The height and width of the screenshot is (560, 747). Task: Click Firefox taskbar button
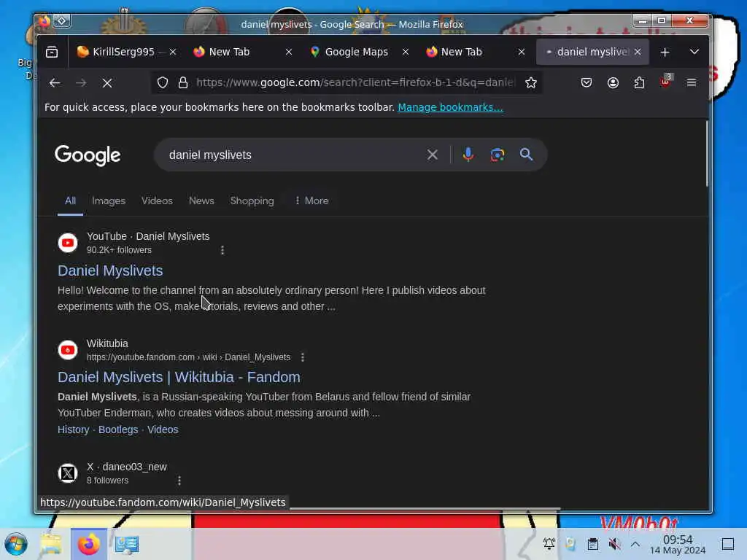(x=89, y=544)
